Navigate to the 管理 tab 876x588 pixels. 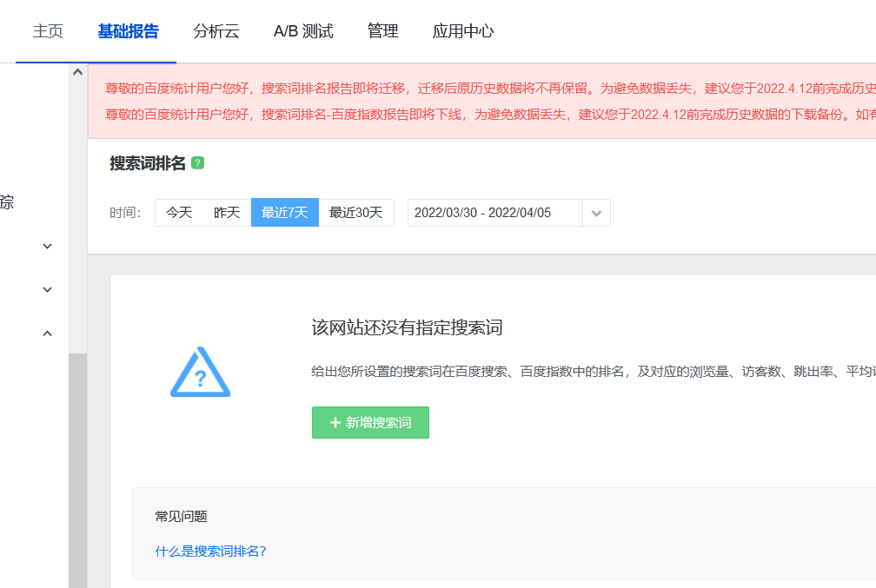coord(382,31)
